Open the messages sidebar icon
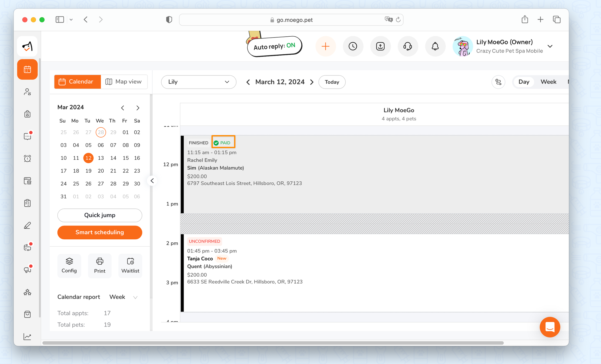The height and width of the screenshot is (364, 601). coord(27,136)
